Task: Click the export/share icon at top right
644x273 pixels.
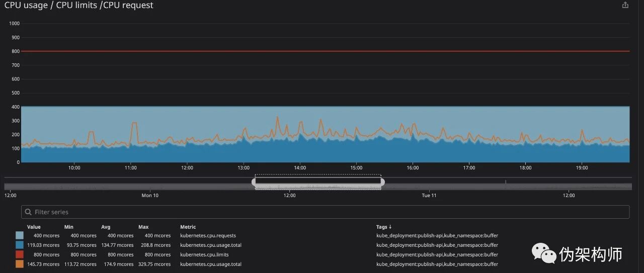Action: pos(625,6)
